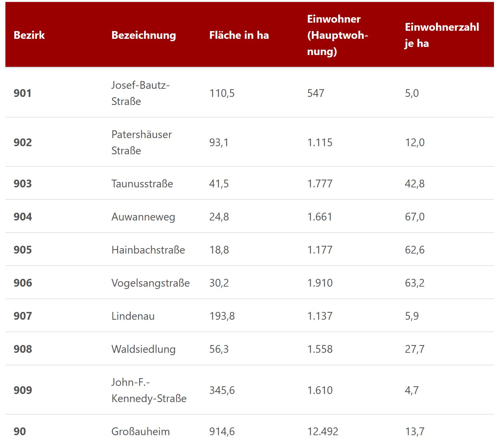Viewport: 497px width, 448px height.
Task: Click the Fläche in ha header
Action: click(239, 35)
